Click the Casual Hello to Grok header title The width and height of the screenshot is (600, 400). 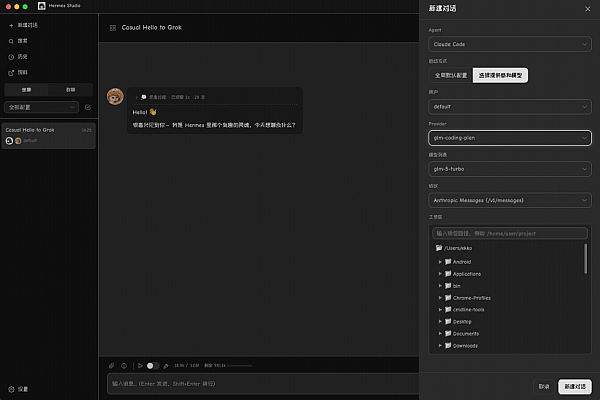(x=152, y=28)
